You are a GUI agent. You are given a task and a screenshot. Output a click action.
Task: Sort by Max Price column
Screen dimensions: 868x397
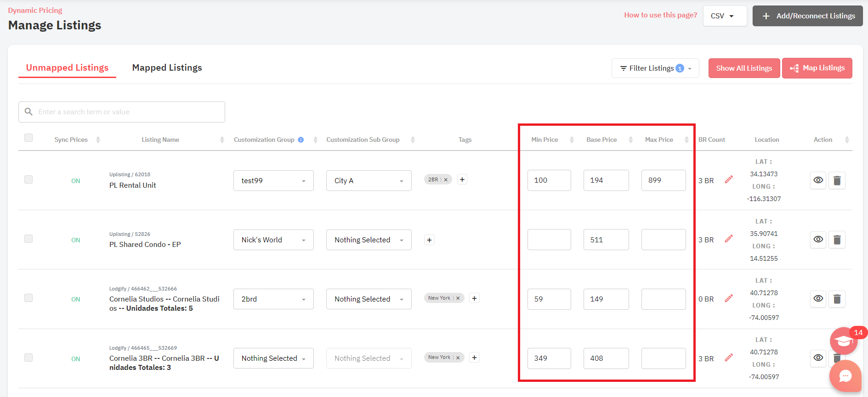pos(686,140)
